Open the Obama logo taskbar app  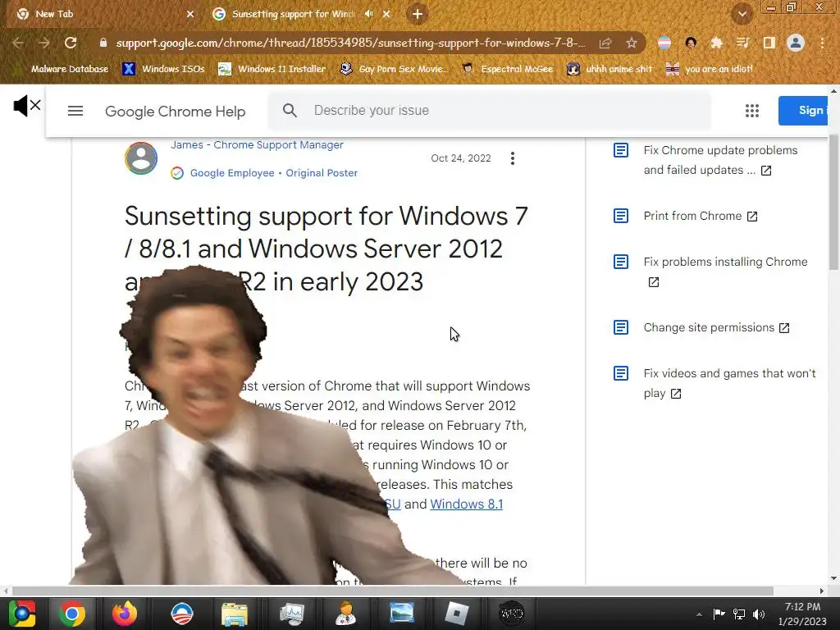[x=181, y=614]
